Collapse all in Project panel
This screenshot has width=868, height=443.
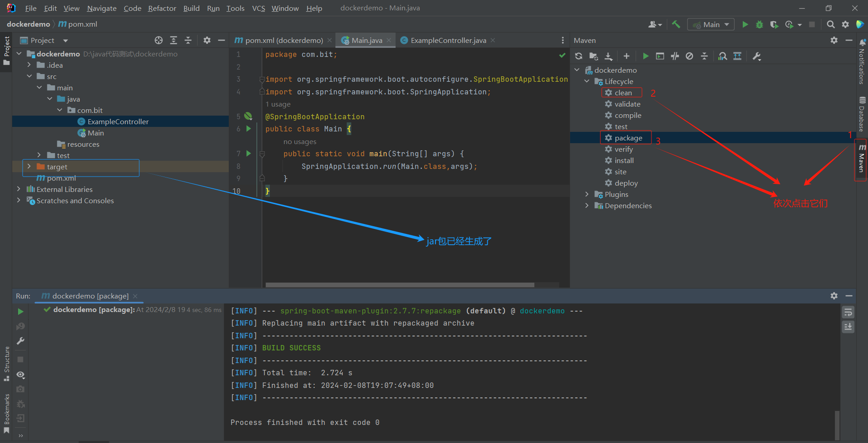click(188, 40)
